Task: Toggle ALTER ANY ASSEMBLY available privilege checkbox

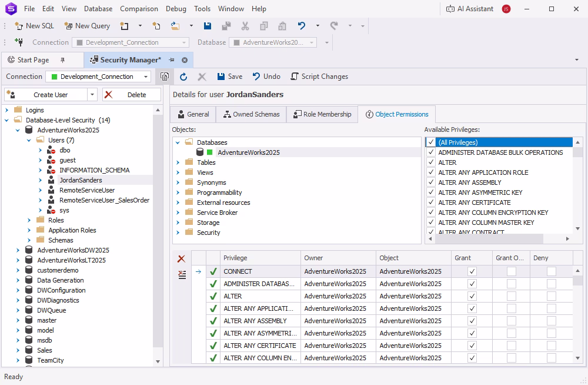Action: pos(431,182)
